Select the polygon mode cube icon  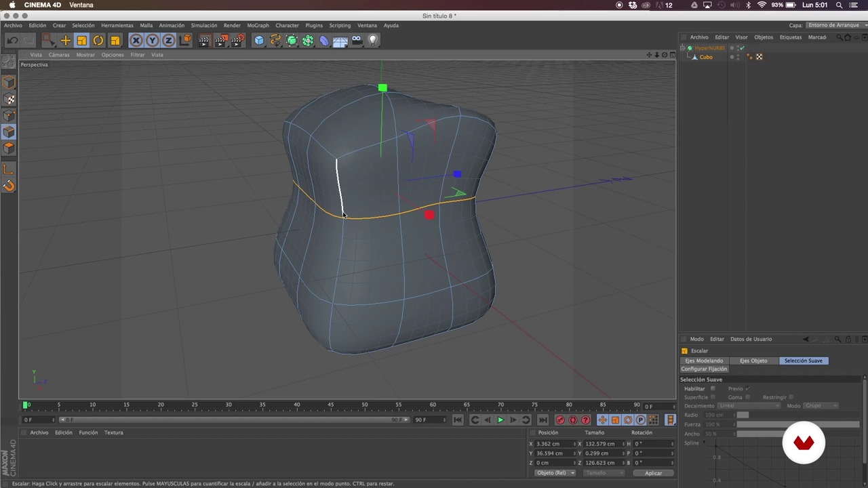(x=9, y=148)
